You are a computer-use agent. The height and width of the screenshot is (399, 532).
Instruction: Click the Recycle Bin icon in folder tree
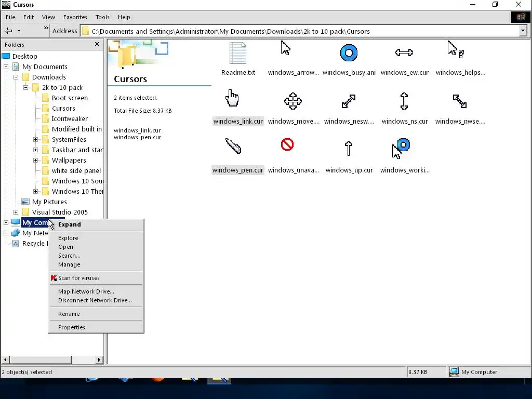pos(16,244)
